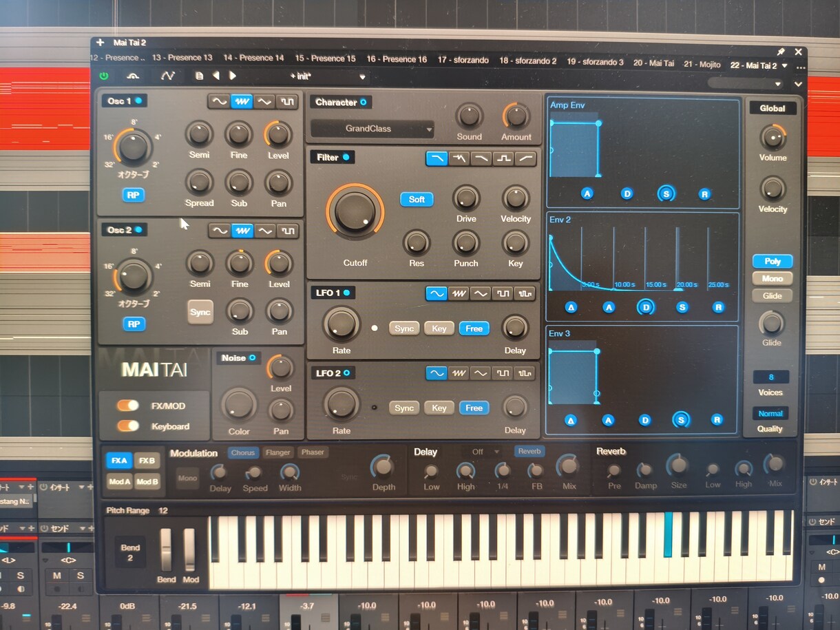Screen dimensions: 840x630
Task: Select sine waveform for Osc 1
Action: pyautogui.click(x=220, y=101)
